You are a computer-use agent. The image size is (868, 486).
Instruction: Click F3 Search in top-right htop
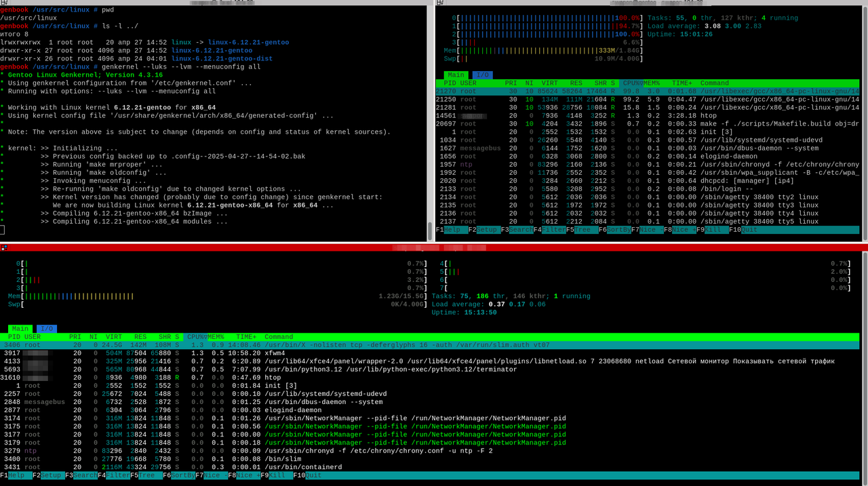(x=517, y=230)
